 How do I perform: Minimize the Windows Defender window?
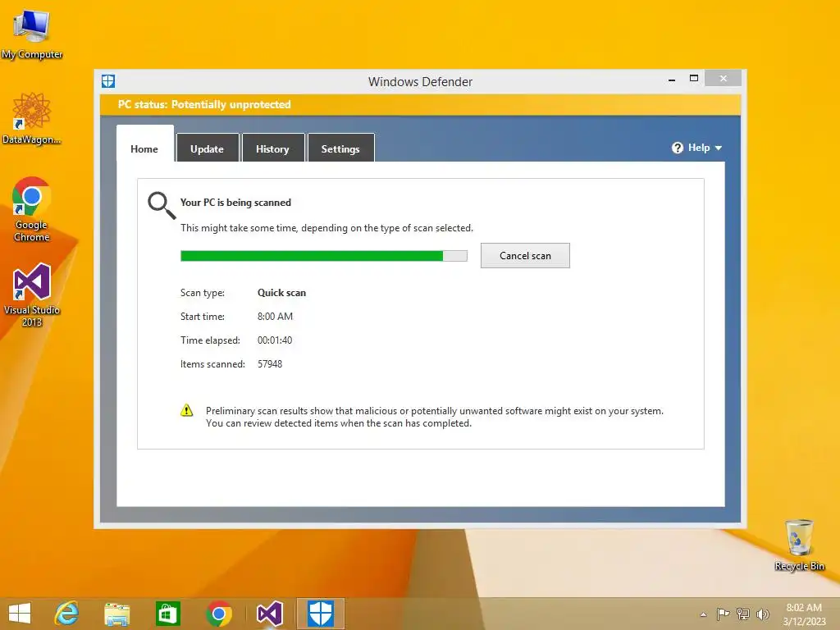672,80
